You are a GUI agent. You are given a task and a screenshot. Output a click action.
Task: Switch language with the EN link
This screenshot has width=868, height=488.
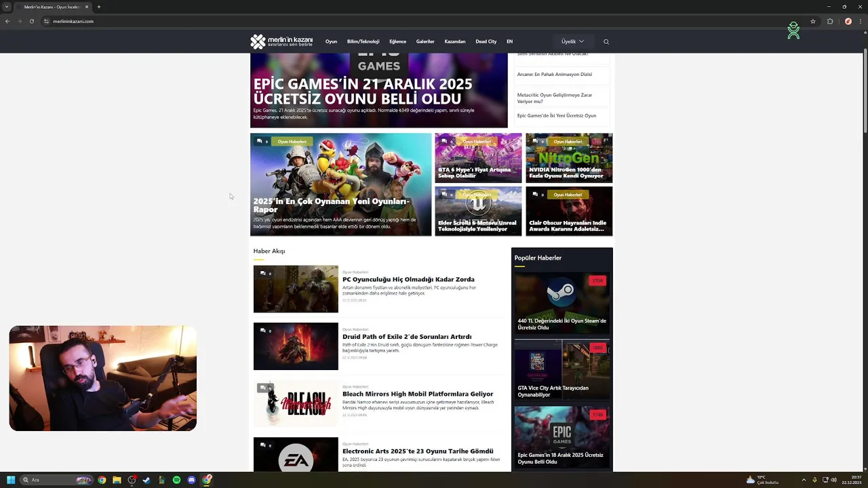pyautogui.click(x=509, y=41)
